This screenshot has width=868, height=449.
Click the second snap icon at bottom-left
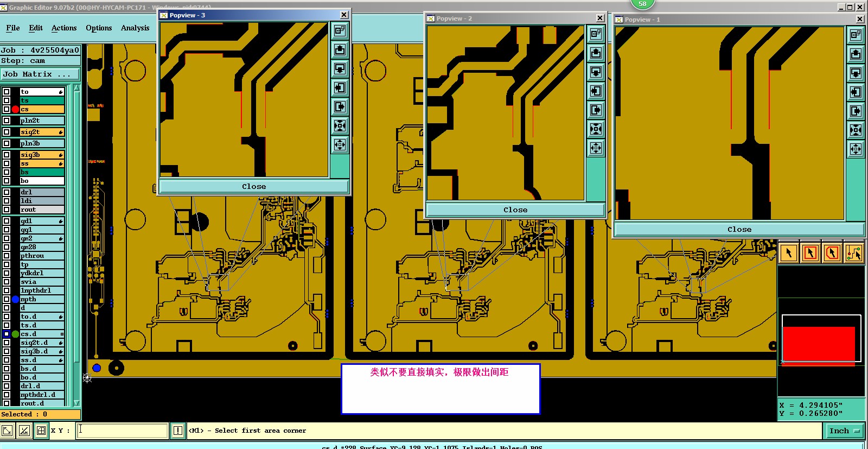24,431
